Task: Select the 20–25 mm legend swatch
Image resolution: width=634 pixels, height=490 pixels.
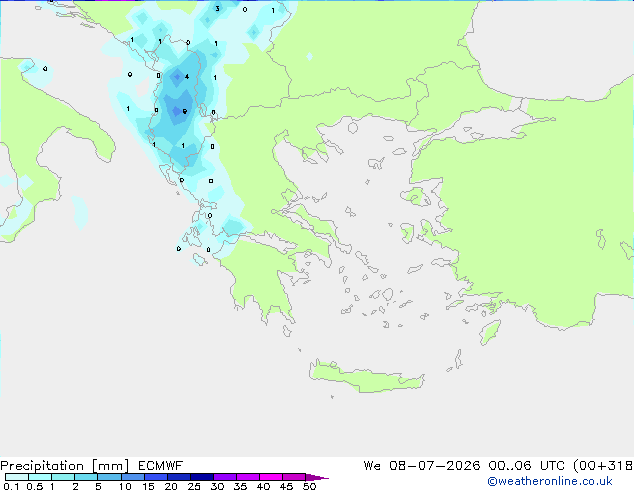Action: pos(178,477)
